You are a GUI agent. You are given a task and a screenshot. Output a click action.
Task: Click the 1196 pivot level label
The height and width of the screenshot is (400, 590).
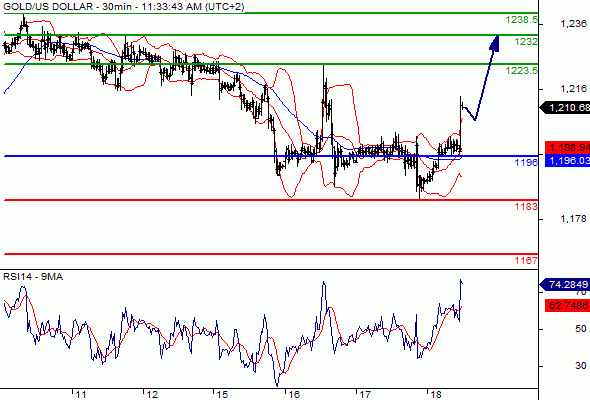point(526,162)
